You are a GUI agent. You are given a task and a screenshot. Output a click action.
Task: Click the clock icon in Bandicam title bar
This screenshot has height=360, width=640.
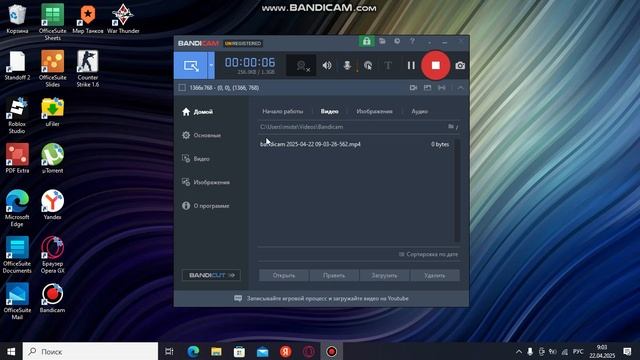(397, 41)
